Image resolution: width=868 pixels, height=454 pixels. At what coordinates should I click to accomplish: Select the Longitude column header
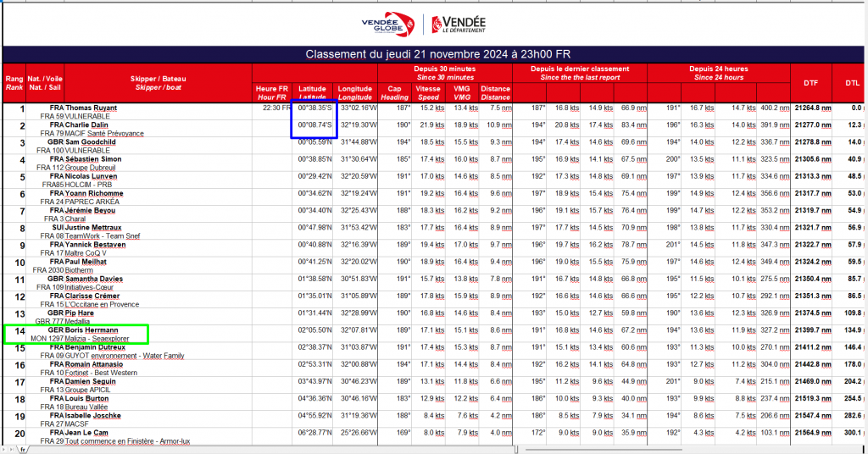click(x=355, y=91)
